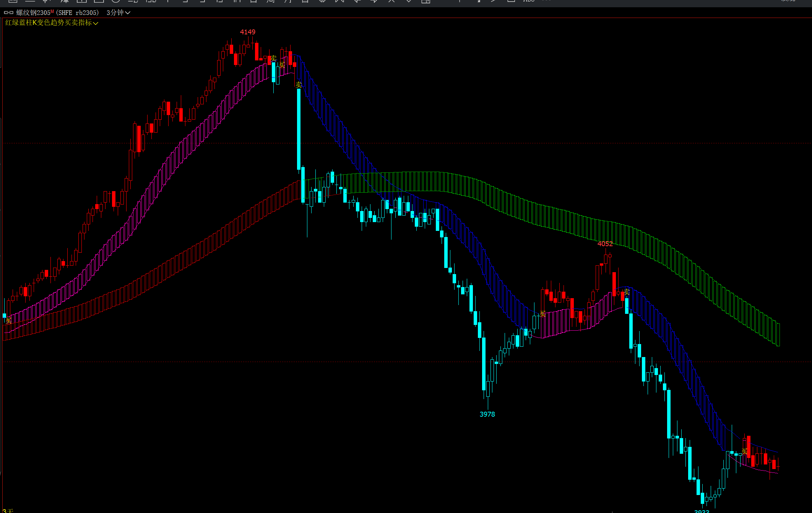Click the 买 marker beside the last red candles
This screenshot has height=513, width=812.
click(744, 451)
